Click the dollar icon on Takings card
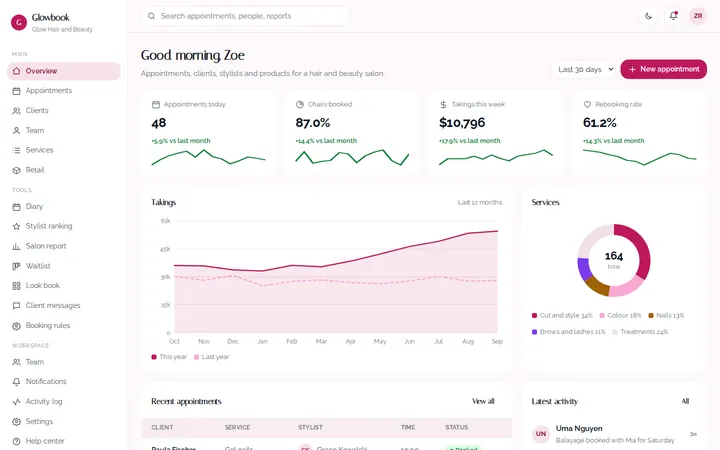The height and width of the screenshot is (450, 720). coord(443,105)
